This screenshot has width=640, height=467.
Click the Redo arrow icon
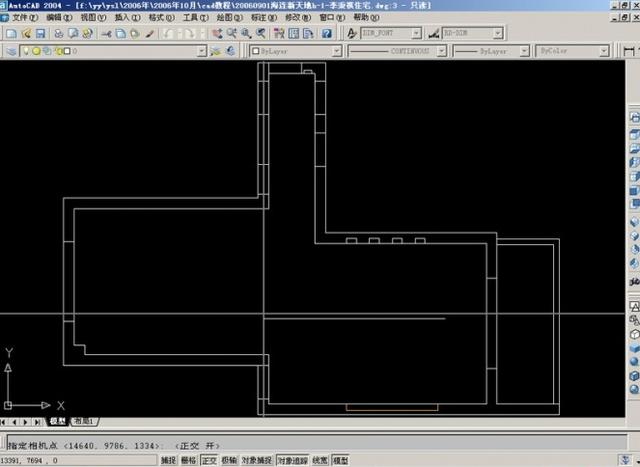tap(189, 33)
